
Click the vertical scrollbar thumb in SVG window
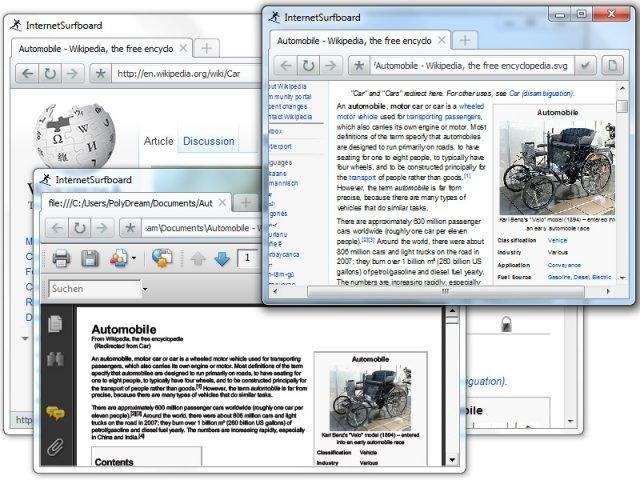pos(622,106)
